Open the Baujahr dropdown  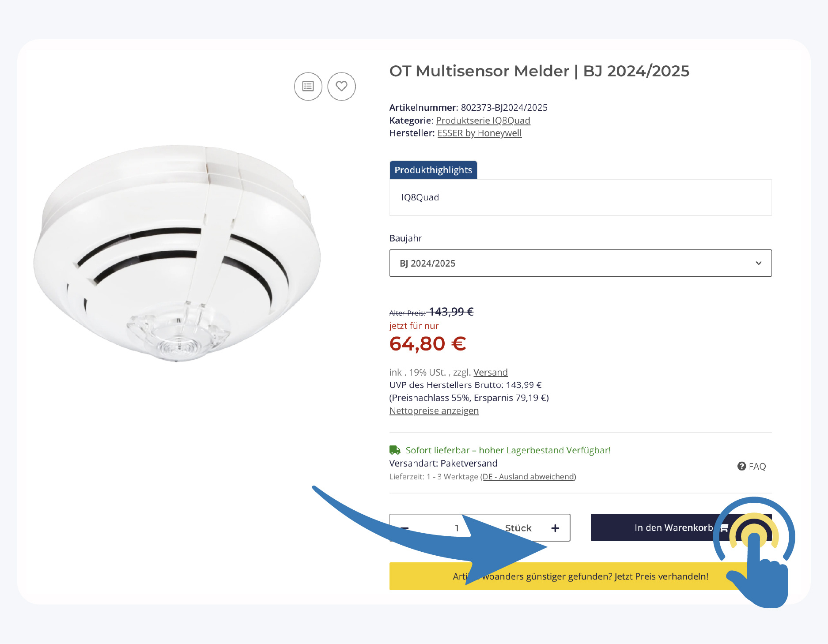click(580, 263)
